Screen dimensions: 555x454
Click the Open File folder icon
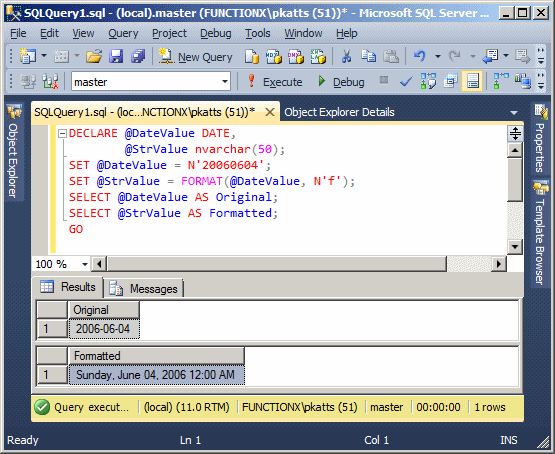pos(94,56)
